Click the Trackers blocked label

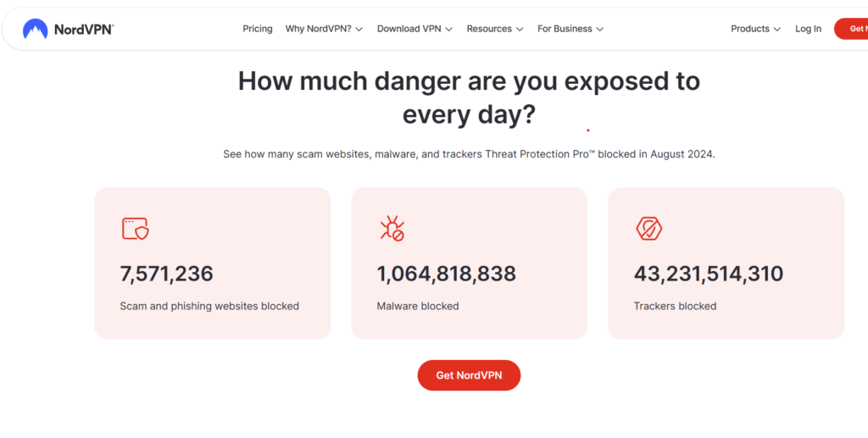click(675, 306)
